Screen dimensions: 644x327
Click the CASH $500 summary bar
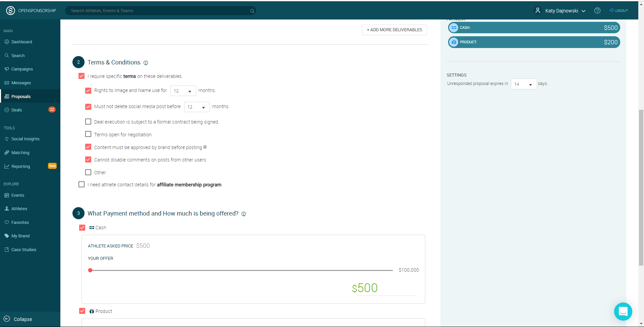coord(534,28)
